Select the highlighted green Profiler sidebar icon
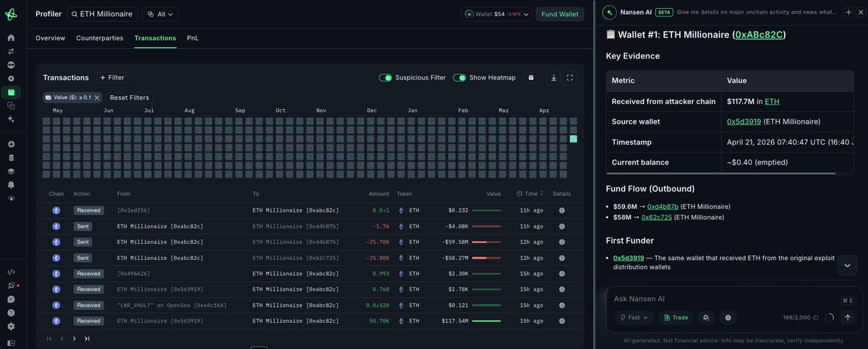 11,92
